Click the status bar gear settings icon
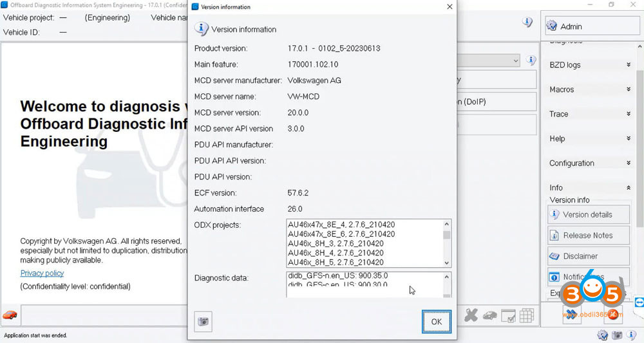Image resolution: width=644 pixels, height=343 pixels. pos(602,335)
